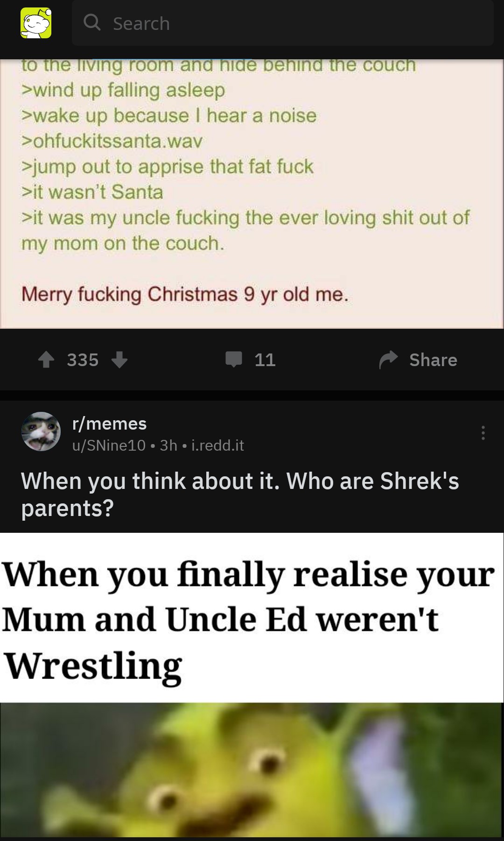Upvote the greentext post
This screenshot has width=504, height=841.
tap(46, 360)
